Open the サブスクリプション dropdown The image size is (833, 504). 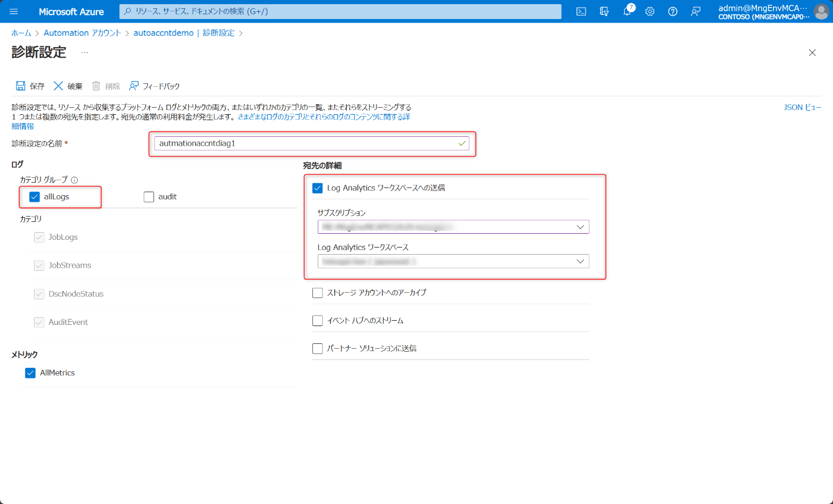click(453, 227)
